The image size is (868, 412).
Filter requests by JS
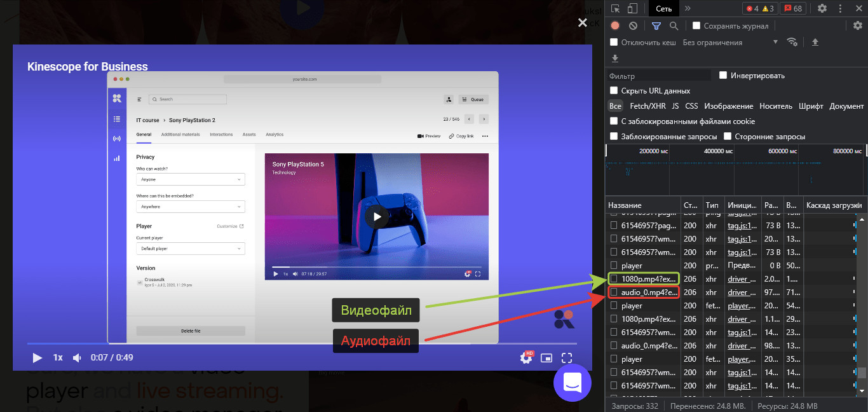(x=675, y=106)
